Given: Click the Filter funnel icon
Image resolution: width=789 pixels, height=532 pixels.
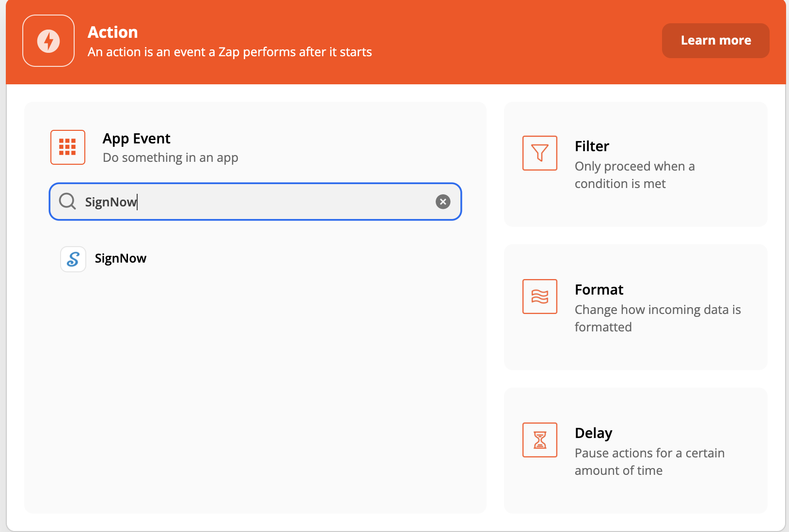Looking at the screenshot, I should click(539, 153).
